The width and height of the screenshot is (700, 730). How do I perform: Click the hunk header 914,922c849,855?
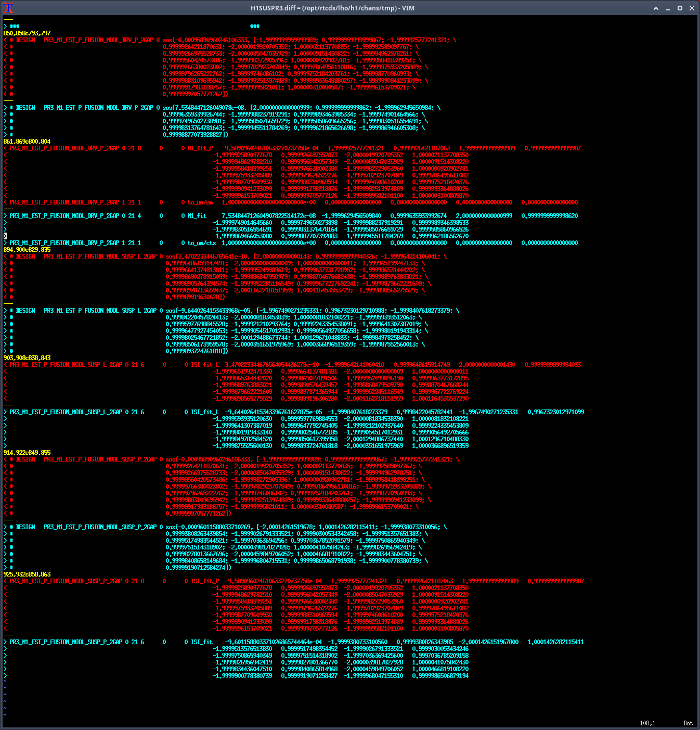pos(27,453)
